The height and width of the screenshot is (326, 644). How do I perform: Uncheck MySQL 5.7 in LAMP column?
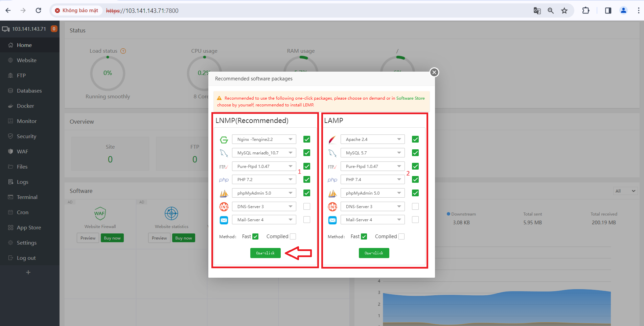pyautogui.click(x=415, y=153)
